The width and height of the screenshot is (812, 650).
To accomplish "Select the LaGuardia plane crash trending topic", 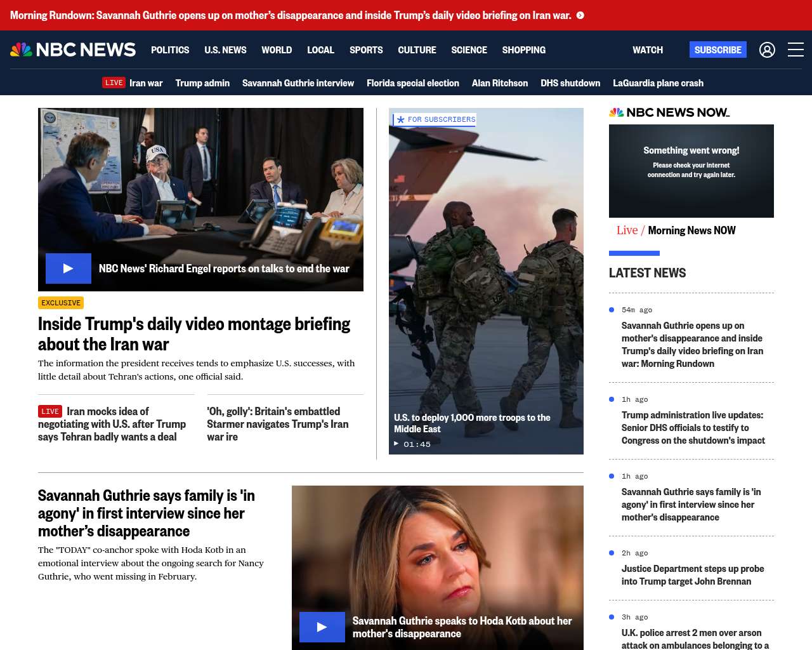I will 658,83.
